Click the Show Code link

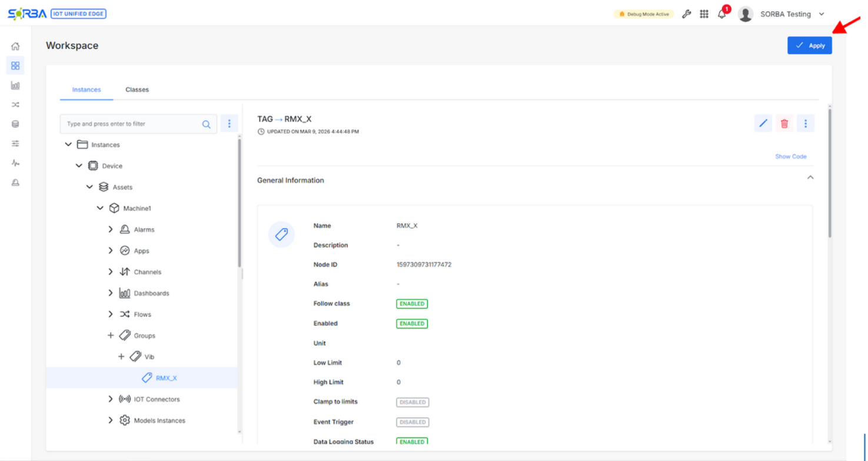pyautogui.click(x=790, y=157)
